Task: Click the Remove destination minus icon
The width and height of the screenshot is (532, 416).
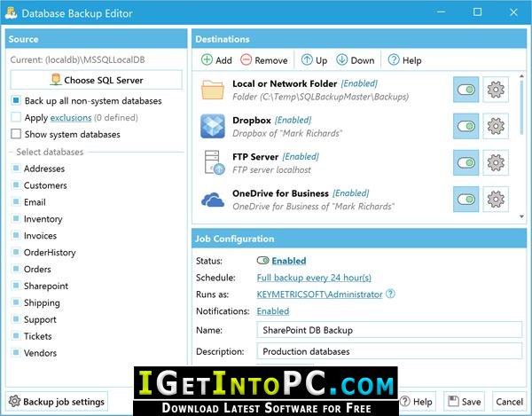Action: click(246, 59)
